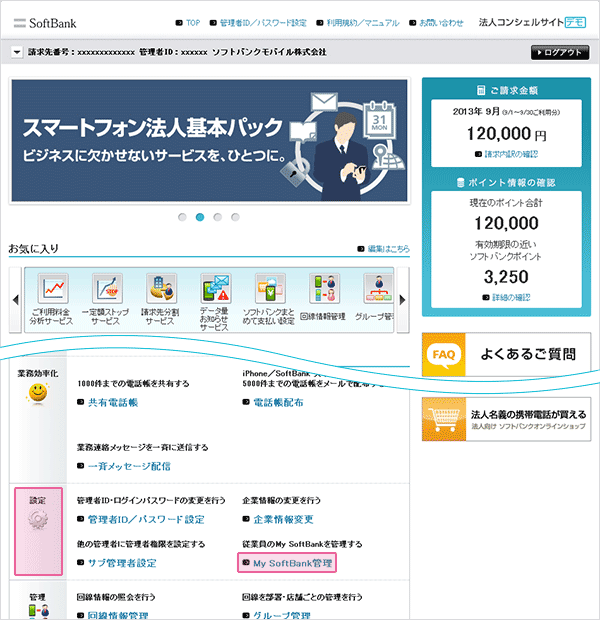Image resolution: width=600 pixels, height=620 pixels.
Task: Open the よくあるご質問 FAQ banner
Action: pyautogui.click(x=505, y=353)
